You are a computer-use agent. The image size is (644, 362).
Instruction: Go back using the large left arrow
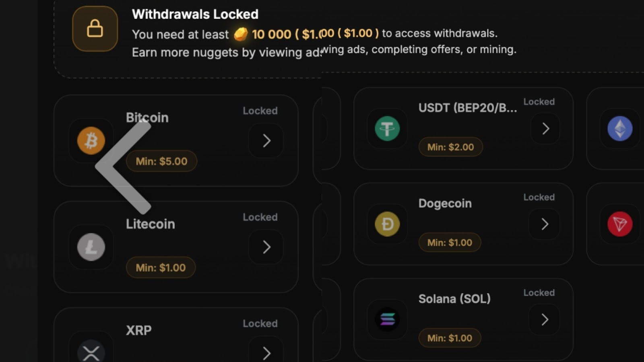(x=121, y=166)
